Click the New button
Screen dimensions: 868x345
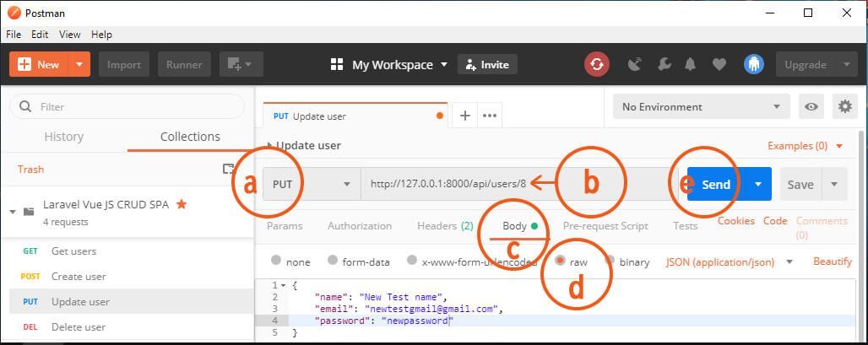tap(39, 65)
